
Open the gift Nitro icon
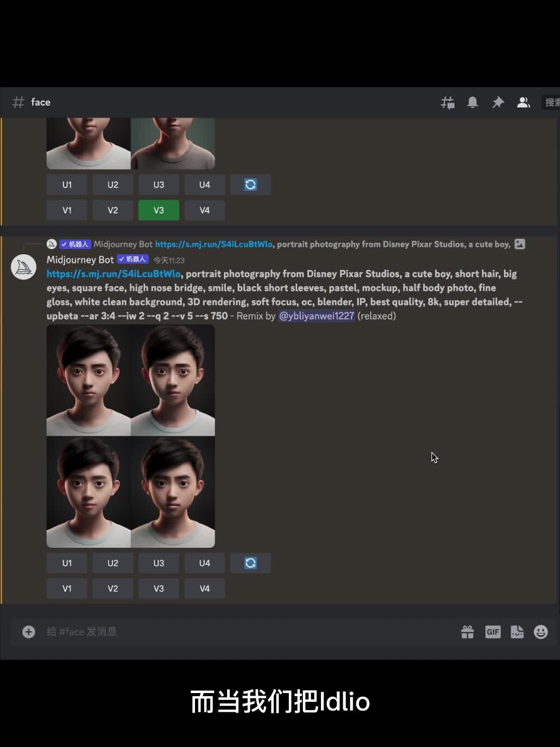pyautogui.click(x=467, y=632)
